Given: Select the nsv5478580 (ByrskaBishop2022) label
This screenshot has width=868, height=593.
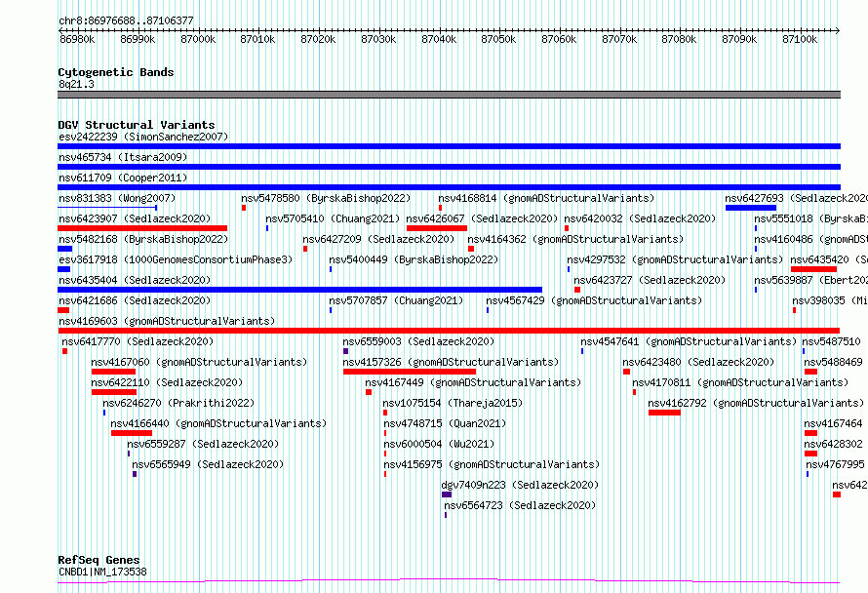Looking at the screenshot, I should click(x=326, y=198).
